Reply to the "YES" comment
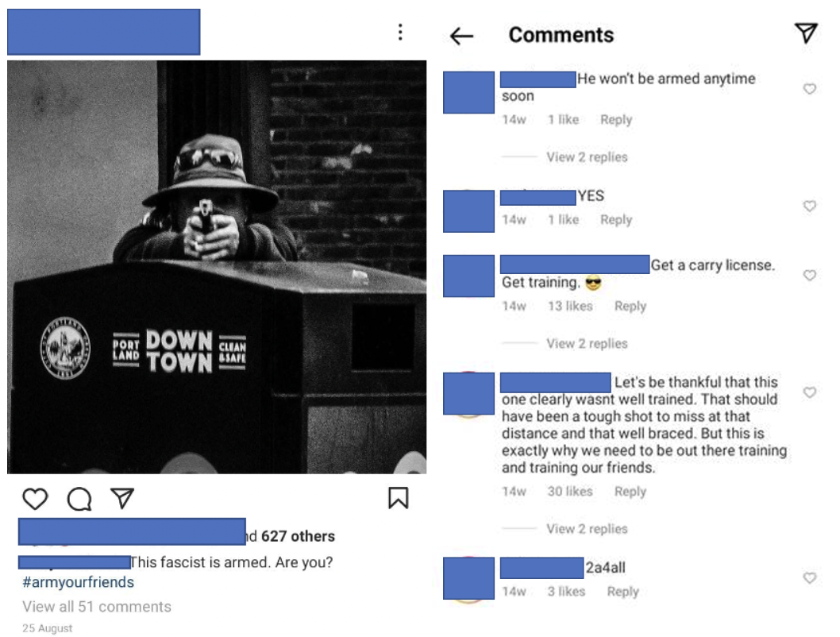Image resolution: width=840 pixels, height=637 pixels. pos(616,220)
